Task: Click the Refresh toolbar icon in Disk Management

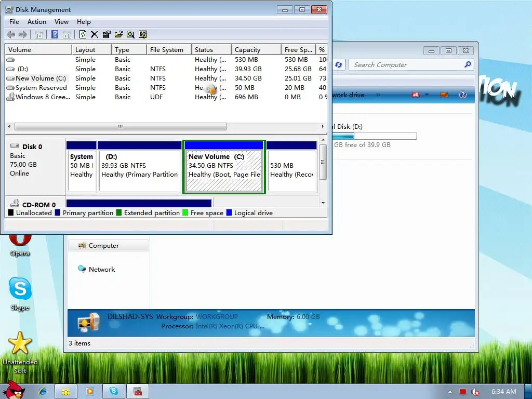Action: (x=83, y=34)
